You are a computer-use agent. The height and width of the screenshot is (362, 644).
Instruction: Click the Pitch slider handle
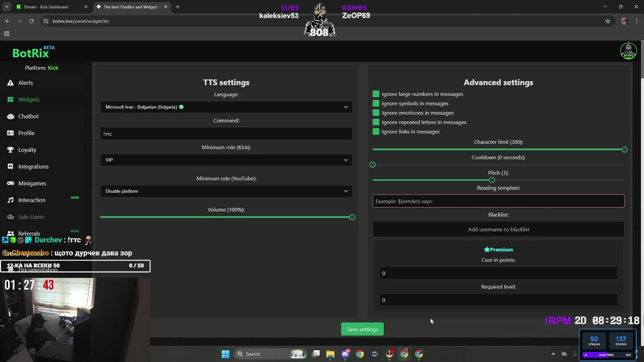(x=492, y=180)
